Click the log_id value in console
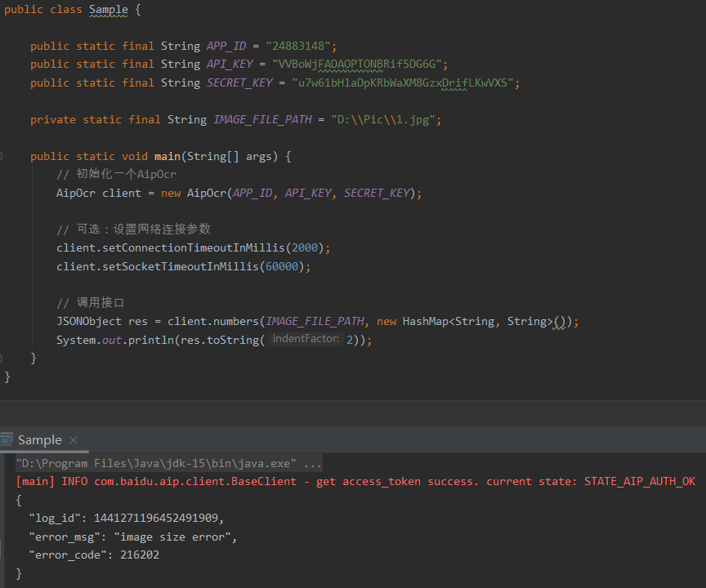Viewport: 706px width, 588px height. (x=156, y=519)
